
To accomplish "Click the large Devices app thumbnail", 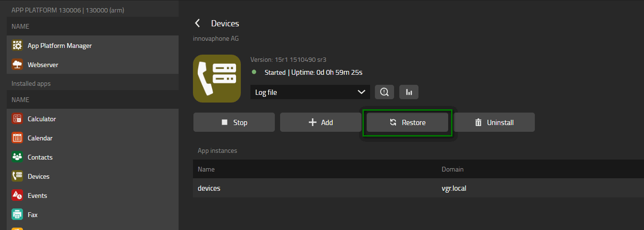I will point(217,79).
